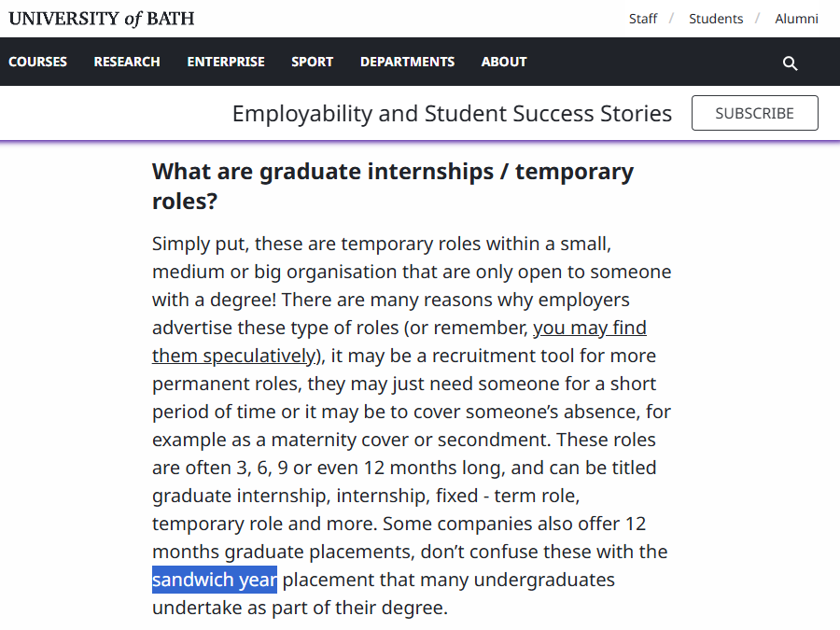Click the University of Bath logo

(x=102, y=19)
